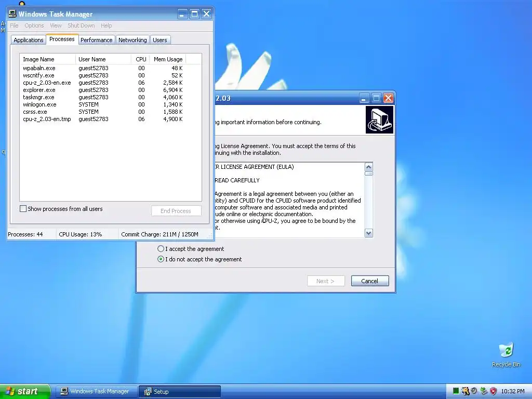Close the CPU-Z Setup window
This screenshot has height=399, width=532.
point(389,98)
